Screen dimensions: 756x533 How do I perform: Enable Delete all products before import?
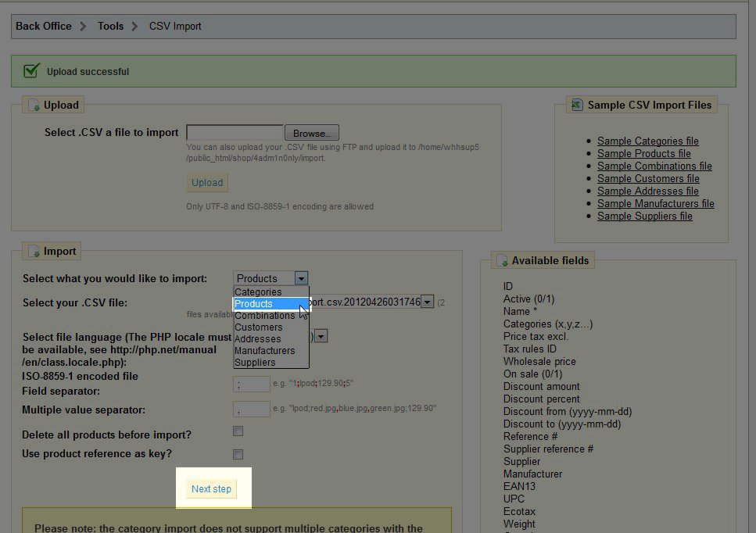[238, 431]
